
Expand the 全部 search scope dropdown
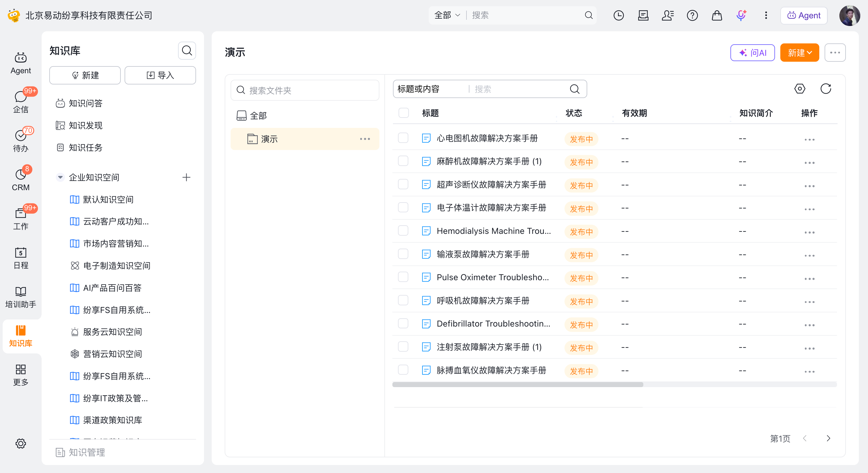pyautogui.click(x=447, y=15)
